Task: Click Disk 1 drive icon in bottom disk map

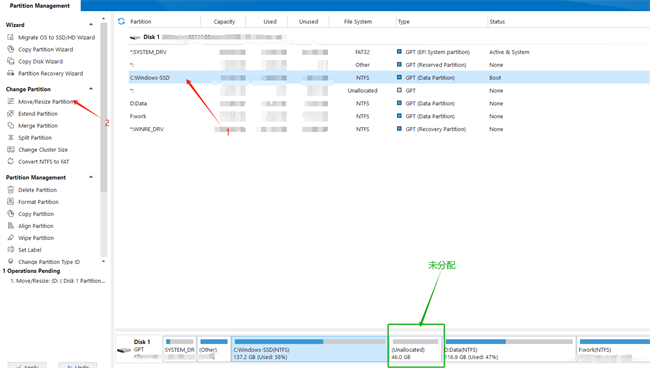Action: 124,350
